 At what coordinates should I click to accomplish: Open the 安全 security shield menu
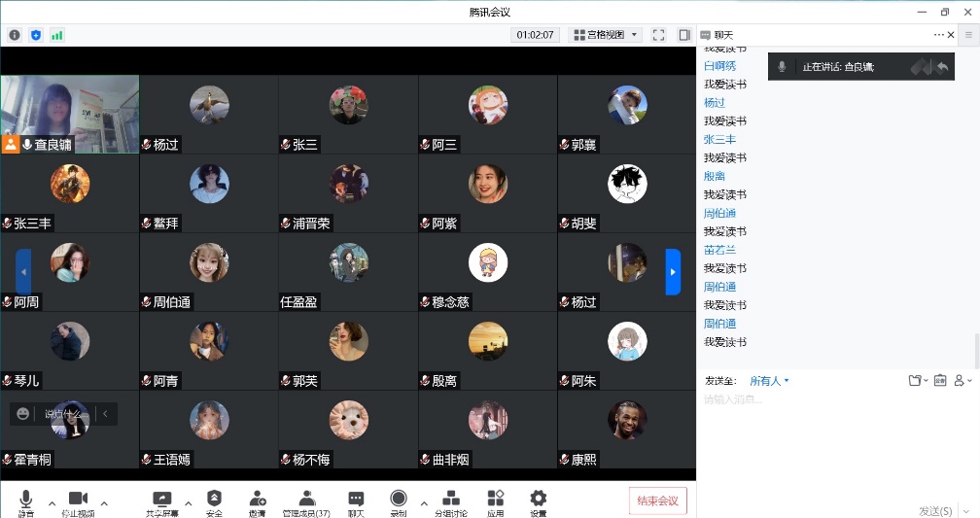(214, 500)
